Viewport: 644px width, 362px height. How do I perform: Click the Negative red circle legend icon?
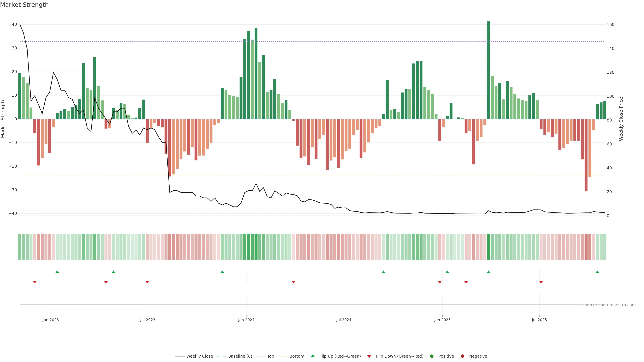(462, 356)
